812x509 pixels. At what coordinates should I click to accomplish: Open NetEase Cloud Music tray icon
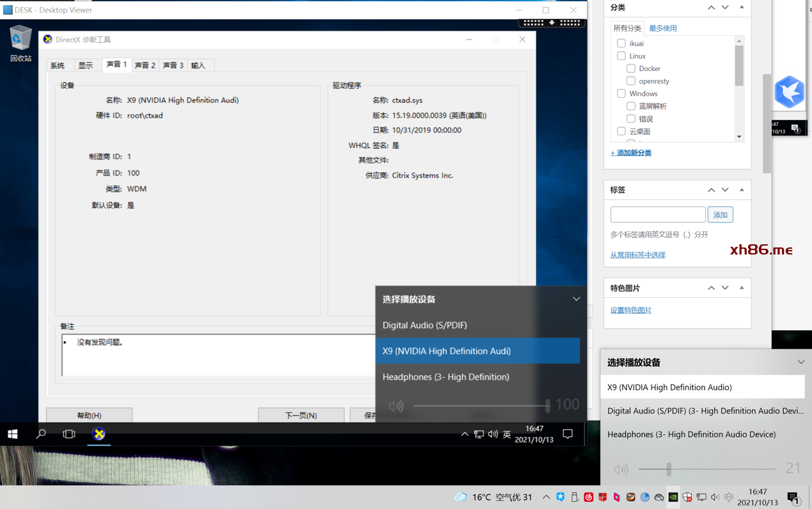[588, 497]
